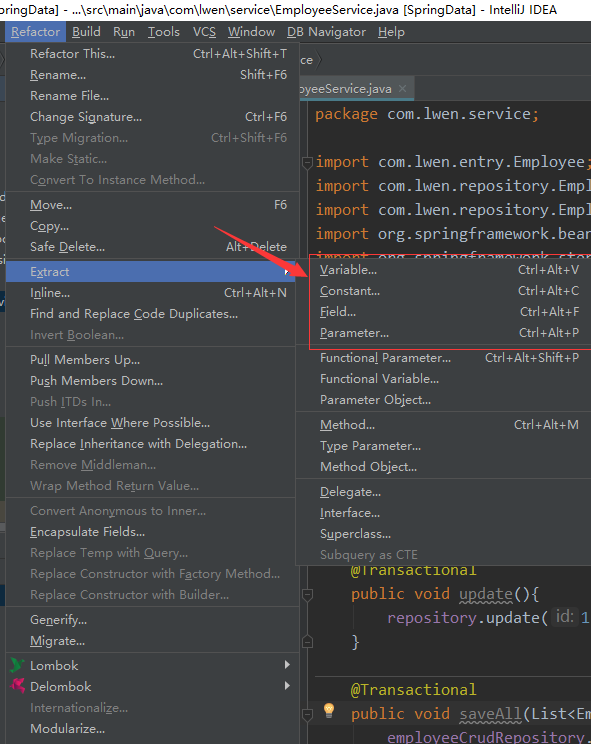Expand the Lombok submenu arrow
The image size is (591, 744).
click(287, 665)
